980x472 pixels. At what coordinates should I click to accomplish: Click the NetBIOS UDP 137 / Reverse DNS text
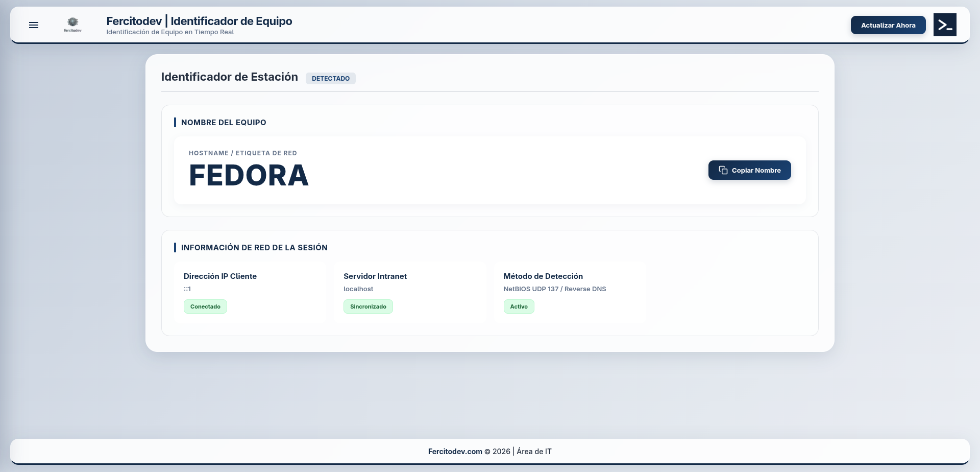555,289
